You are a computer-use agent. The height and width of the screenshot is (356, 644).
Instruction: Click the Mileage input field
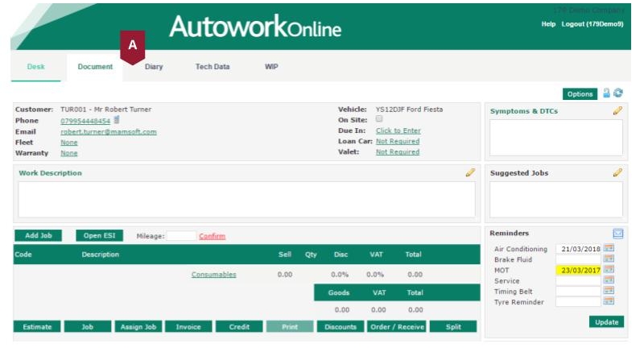(181, 236)
